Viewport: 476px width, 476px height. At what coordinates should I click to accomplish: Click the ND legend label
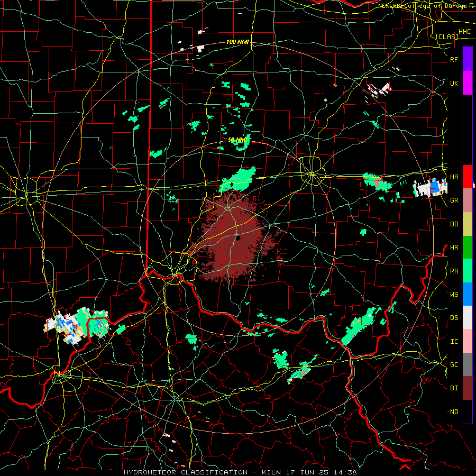pyautogui.click(x=454, y=411)
